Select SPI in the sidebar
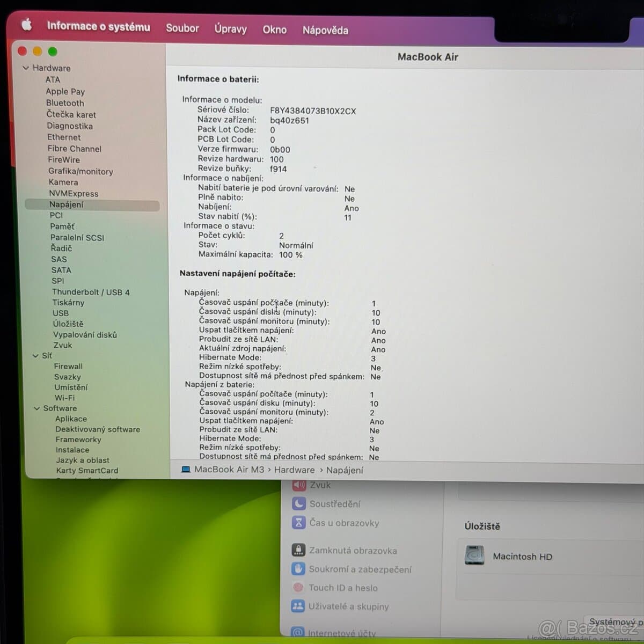This screenshot has height=644, width=644. click(x=58, y=281)
